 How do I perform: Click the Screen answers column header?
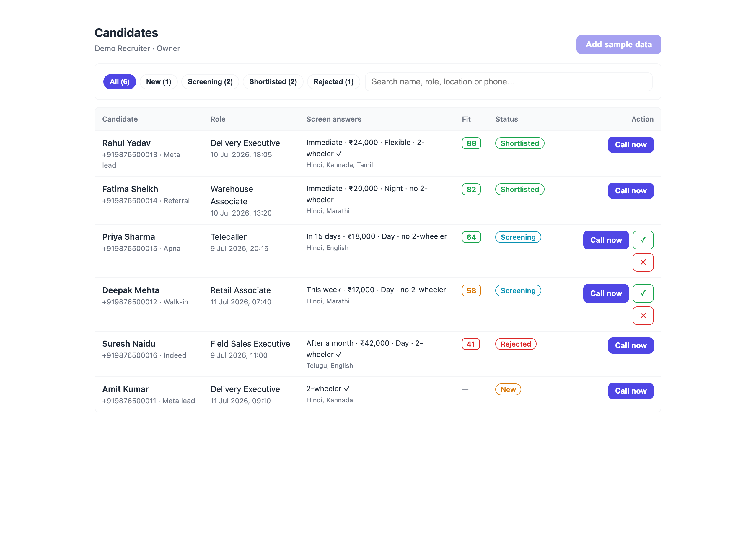pyautogui.click(x=334, y=119)
